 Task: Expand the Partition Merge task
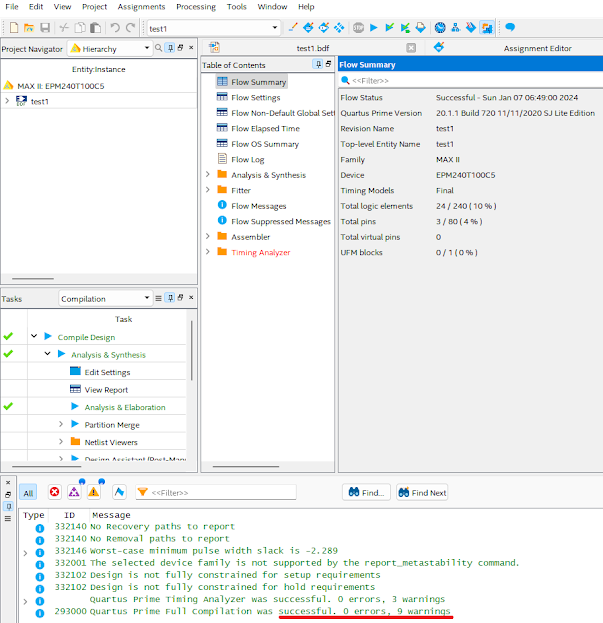click(x=61, y=424)
